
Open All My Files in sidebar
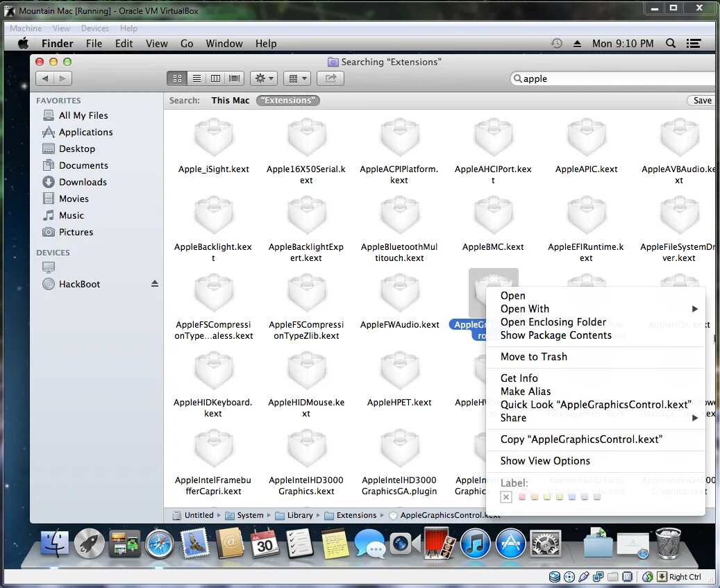83,116
